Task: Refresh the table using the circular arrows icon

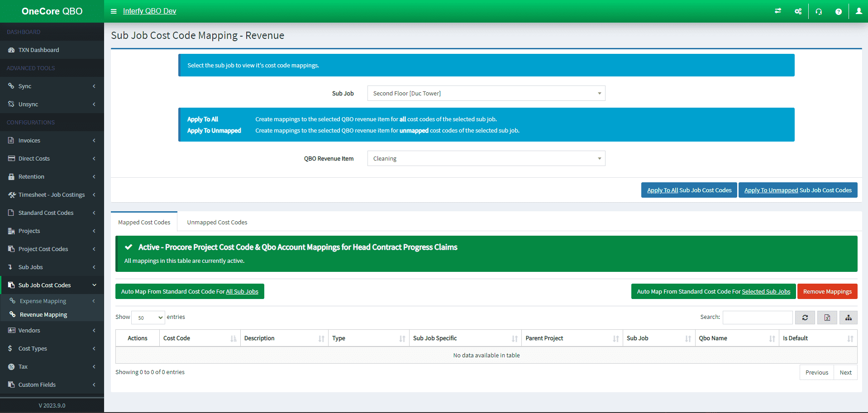Action: coord(805,317)
